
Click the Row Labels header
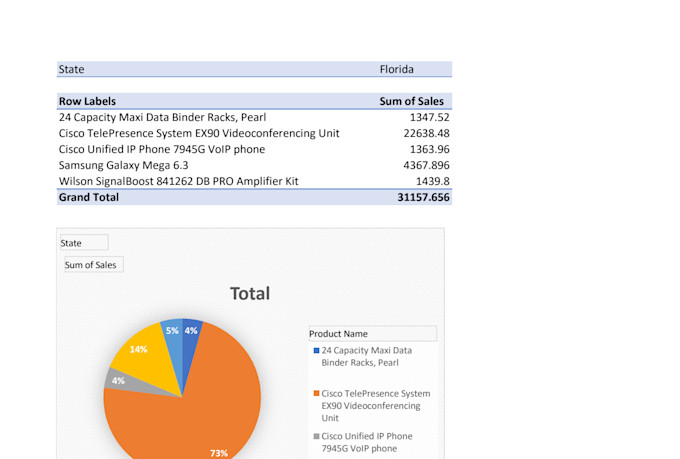[x=87, y=101]
